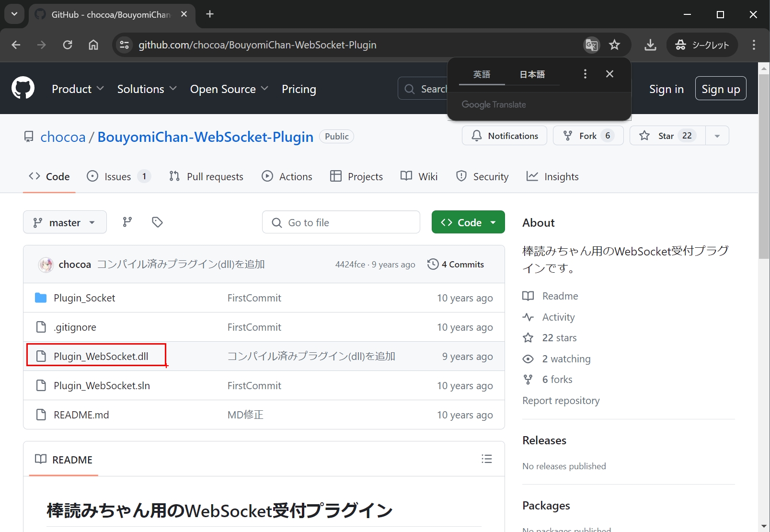The image size is (770, 532).
Task: Open a new browser tab
Action: (210, 14)
